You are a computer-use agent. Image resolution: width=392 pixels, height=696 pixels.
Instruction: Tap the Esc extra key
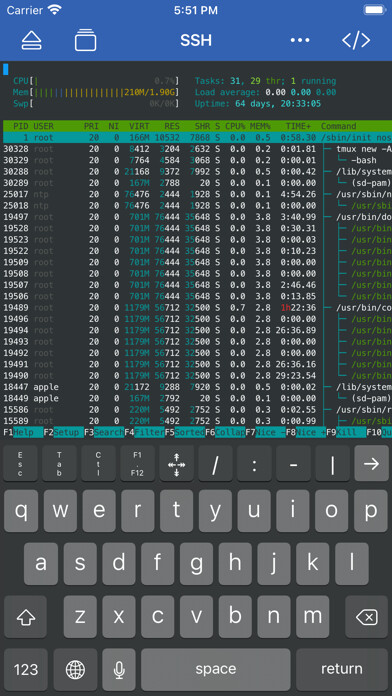(20, 464)
